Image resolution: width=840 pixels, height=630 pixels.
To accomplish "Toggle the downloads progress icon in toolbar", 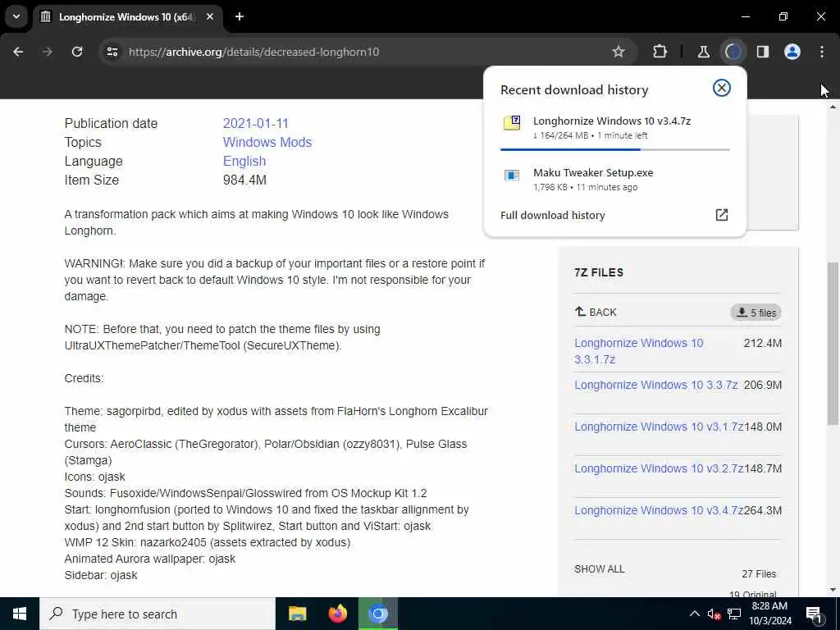I will [x=733, y=52].
